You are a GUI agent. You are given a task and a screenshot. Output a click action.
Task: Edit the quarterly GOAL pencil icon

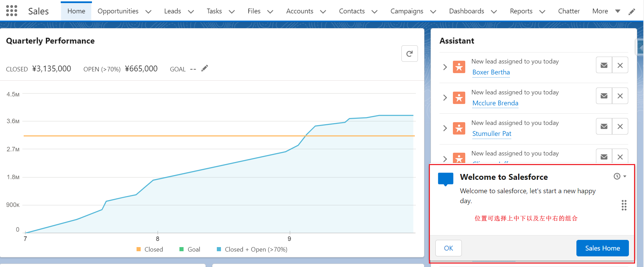(204, 68)
